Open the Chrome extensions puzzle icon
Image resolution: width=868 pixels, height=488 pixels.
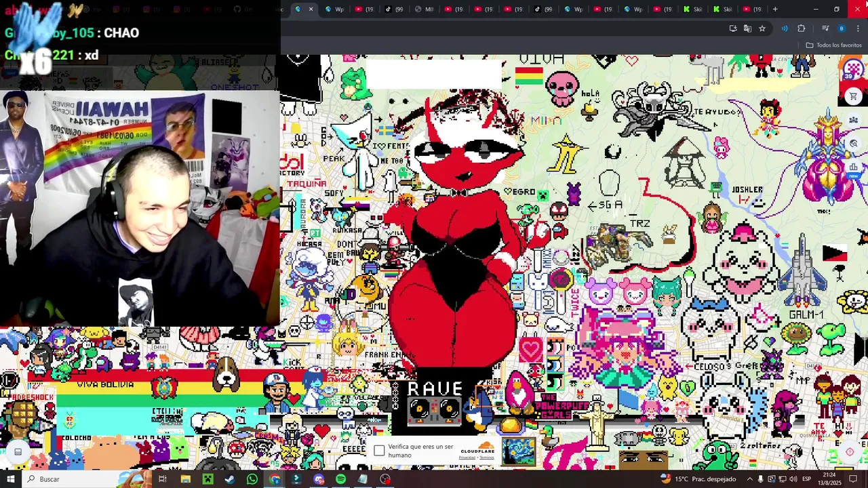coord(801,28)
